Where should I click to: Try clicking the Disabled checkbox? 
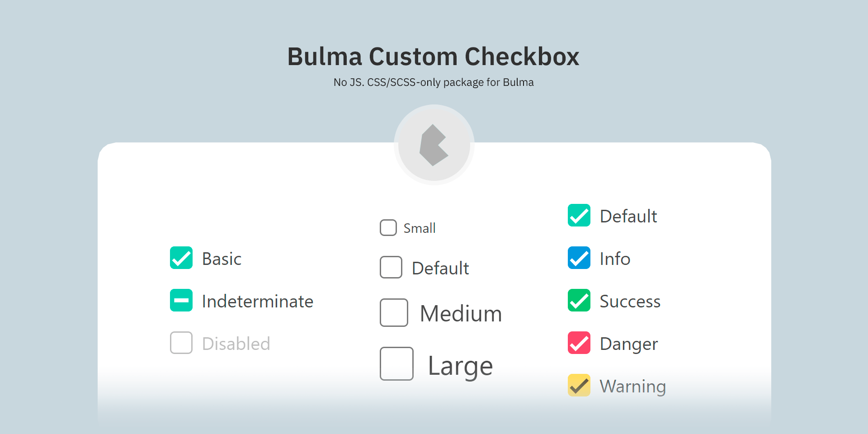point(181,343)
